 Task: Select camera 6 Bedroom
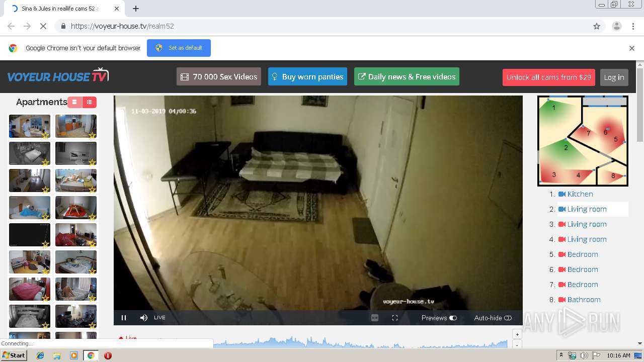583,269
